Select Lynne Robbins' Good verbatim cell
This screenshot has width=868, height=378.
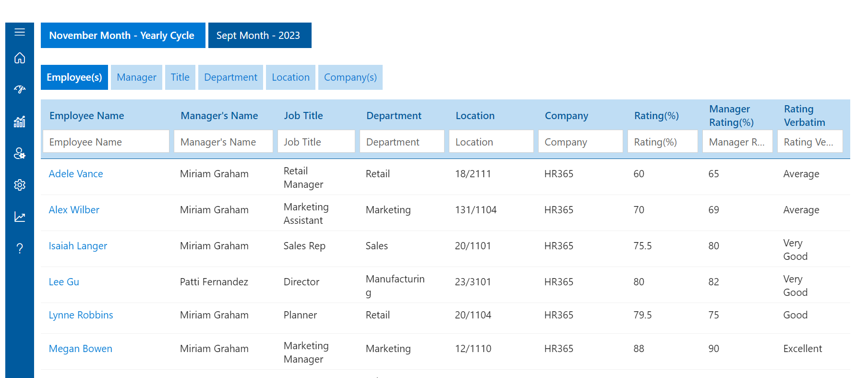(x=795, y=315)
